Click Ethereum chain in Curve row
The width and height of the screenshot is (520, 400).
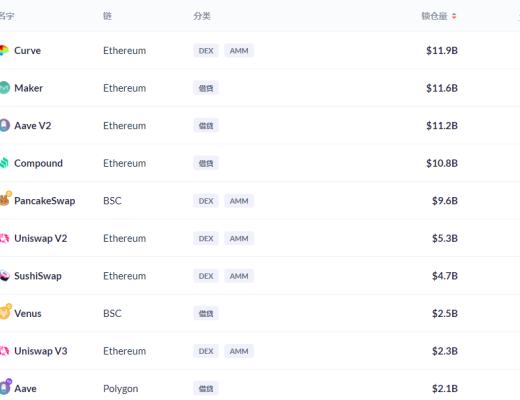[x=125, y=51]
